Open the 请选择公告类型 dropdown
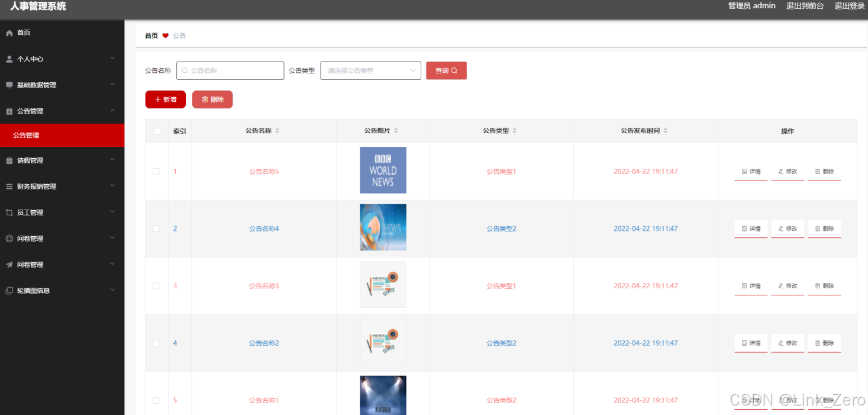The height and width of the screenshot is (415, 868). 371,70
